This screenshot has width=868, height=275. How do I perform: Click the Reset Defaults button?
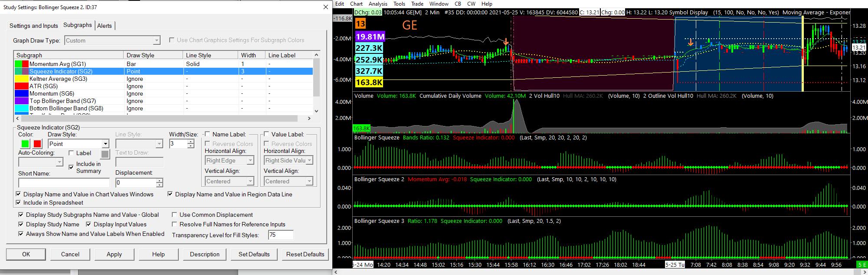pos(305,254)
